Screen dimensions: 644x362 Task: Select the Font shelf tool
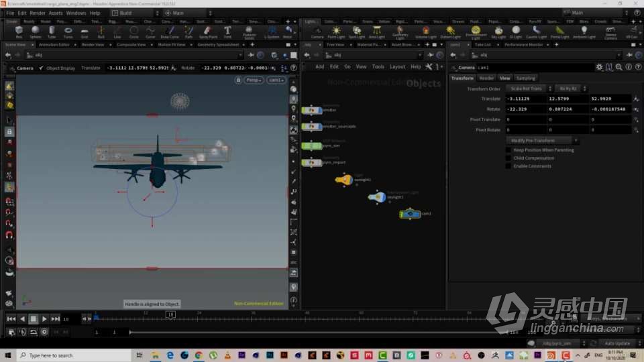tap(227, 32)
